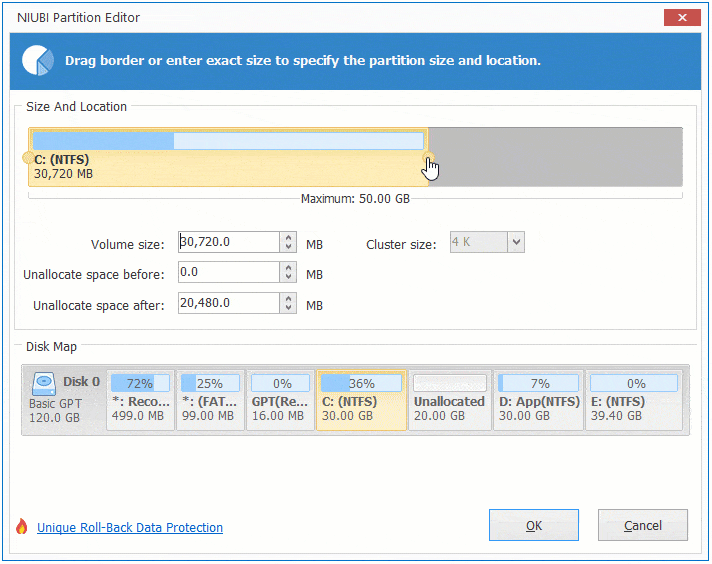The height and width of the screenshot is (564, 712).
Task: Open the Cluster size dropdown
Action: 516,242
